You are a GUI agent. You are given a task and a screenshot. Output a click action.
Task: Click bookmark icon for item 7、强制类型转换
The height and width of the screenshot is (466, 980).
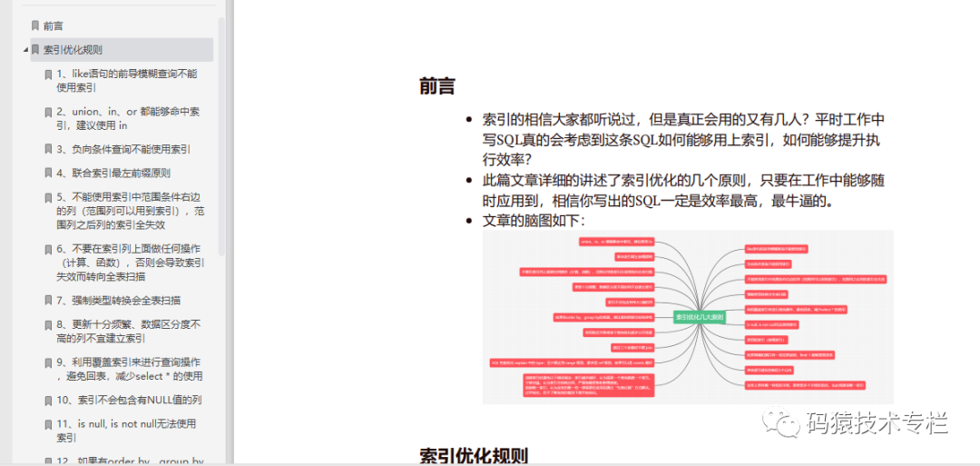click(48, 301)
